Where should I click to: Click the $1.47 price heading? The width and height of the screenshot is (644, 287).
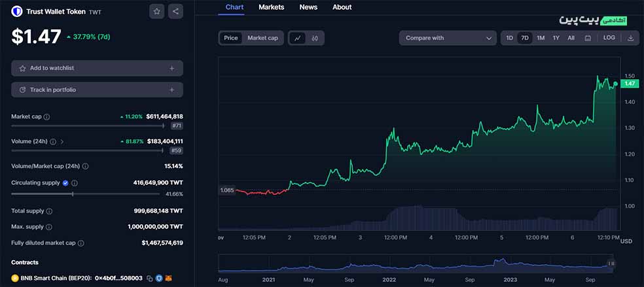(36, 37)
